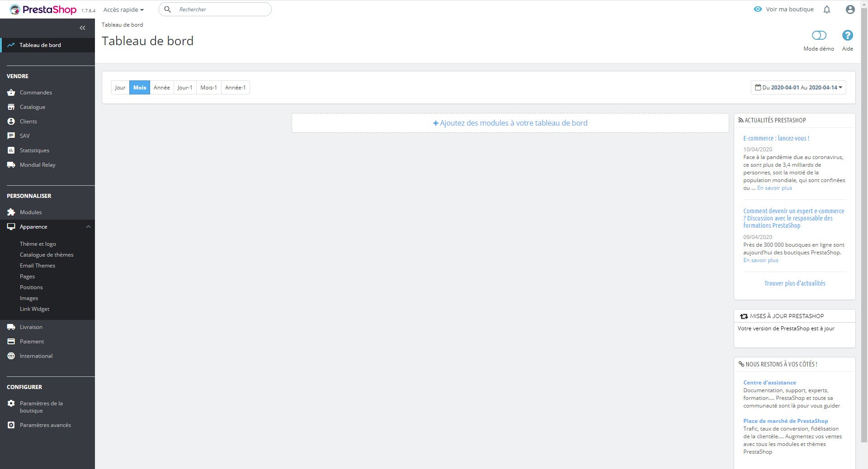868x469 pixels.
Task: Open the date range picker dropdown
Action: tap(798, 88)
